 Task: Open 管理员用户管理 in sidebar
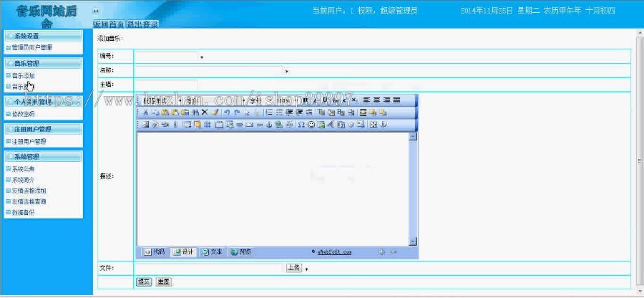coord(31,48)
